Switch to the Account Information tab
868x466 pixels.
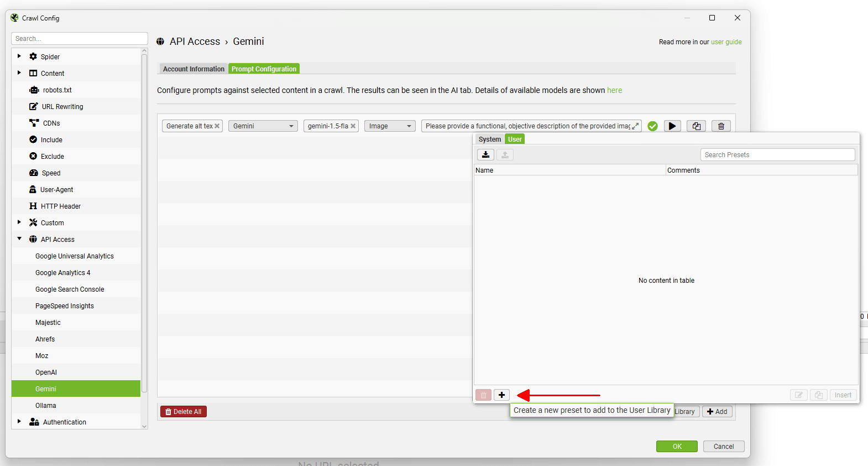pos(194,69)
